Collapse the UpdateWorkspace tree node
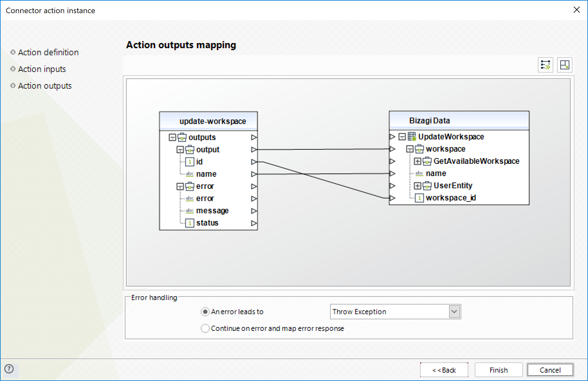Viewport: 588px width, 381px height. coord(402,137)
